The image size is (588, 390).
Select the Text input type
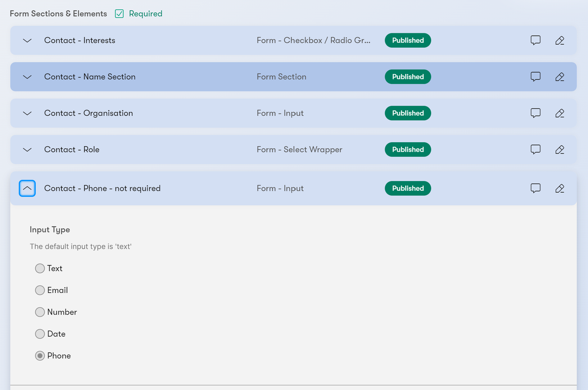[x=40, y=268]
